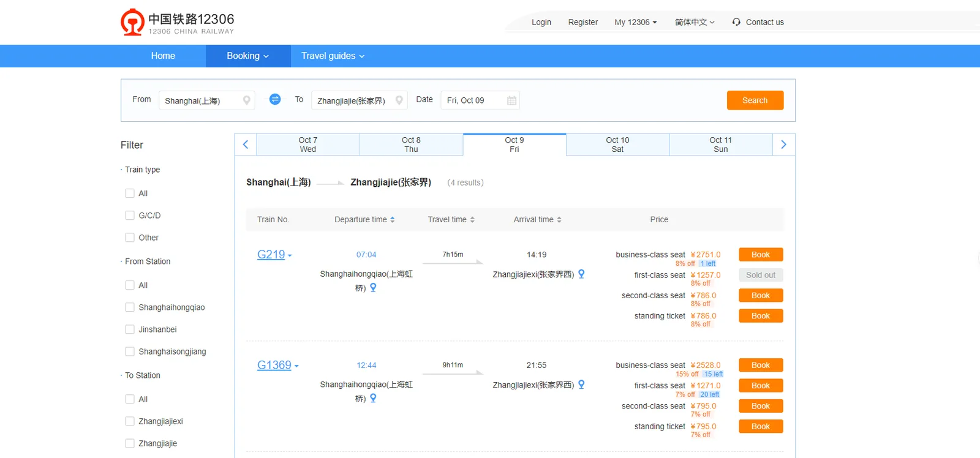980x458 pixels.
Task: Show map pin for G1369 departure station
Action: pos(373,398)
